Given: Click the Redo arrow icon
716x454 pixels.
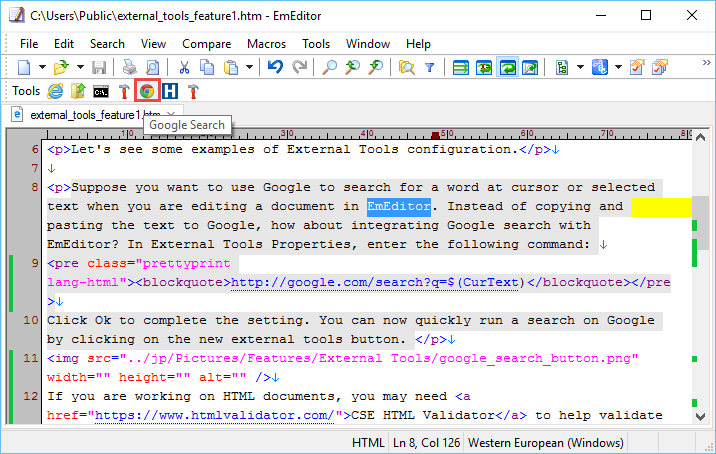Looking at the screenshot, I should coord(299,68).
